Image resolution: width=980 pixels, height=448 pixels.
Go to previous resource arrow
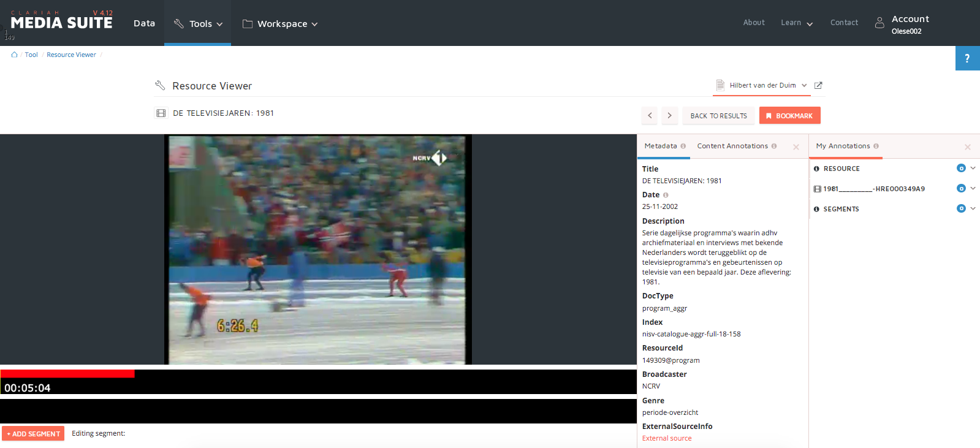click(650, 115)
